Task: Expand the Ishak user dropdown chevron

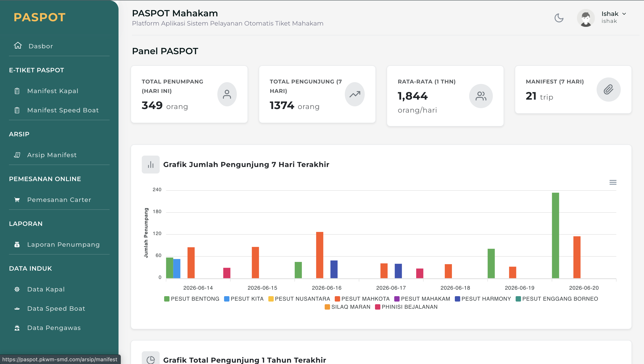Action: (624, 14)
